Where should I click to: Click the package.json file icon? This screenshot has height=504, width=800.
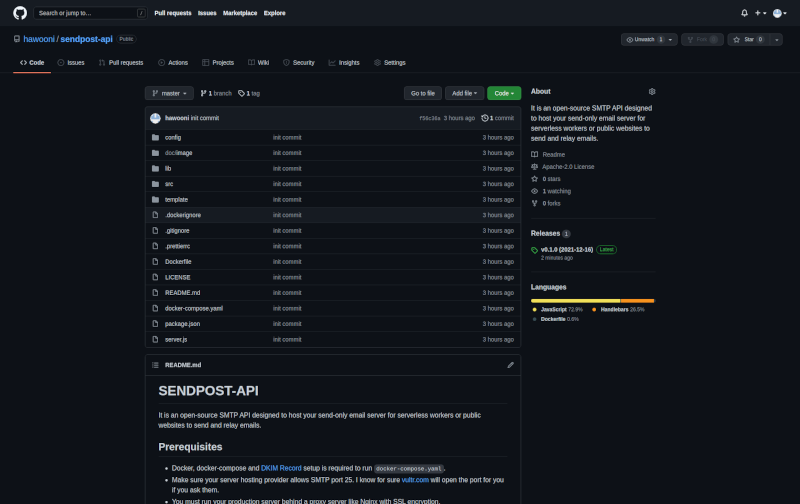155,324
